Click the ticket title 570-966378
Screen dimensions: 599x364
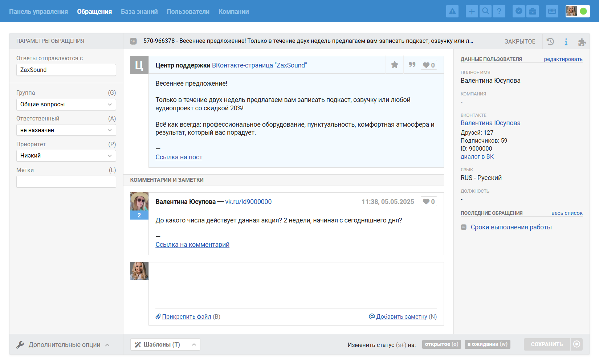click(308, 41)
